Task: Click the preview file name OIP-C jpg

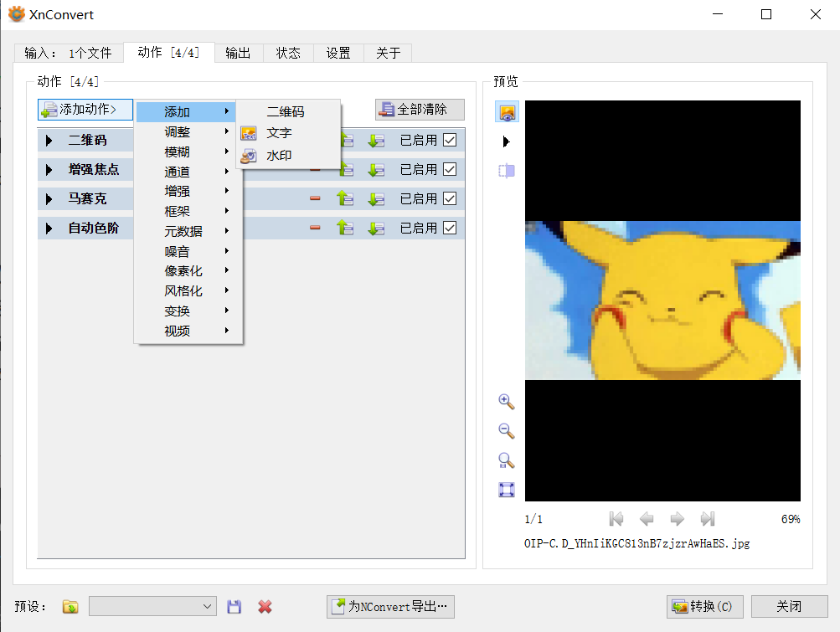Action: [637, 543]
